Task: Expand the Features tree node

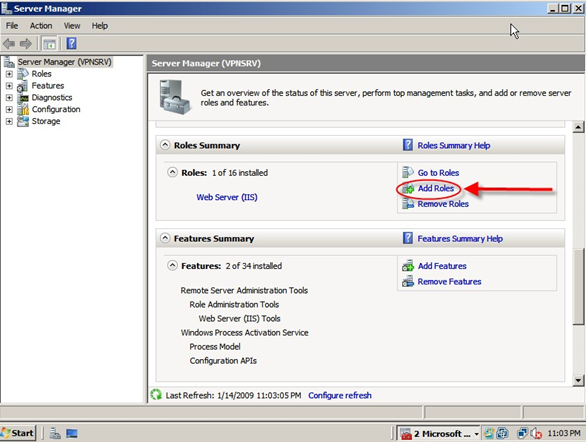Action: click(9, 86)
